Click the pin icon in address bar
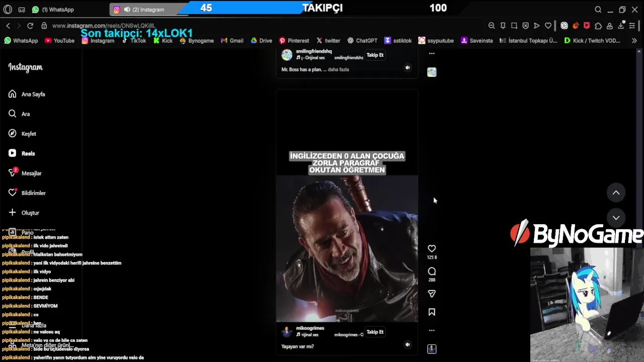The width and height of the screenshot is (644, 362). 503,26
